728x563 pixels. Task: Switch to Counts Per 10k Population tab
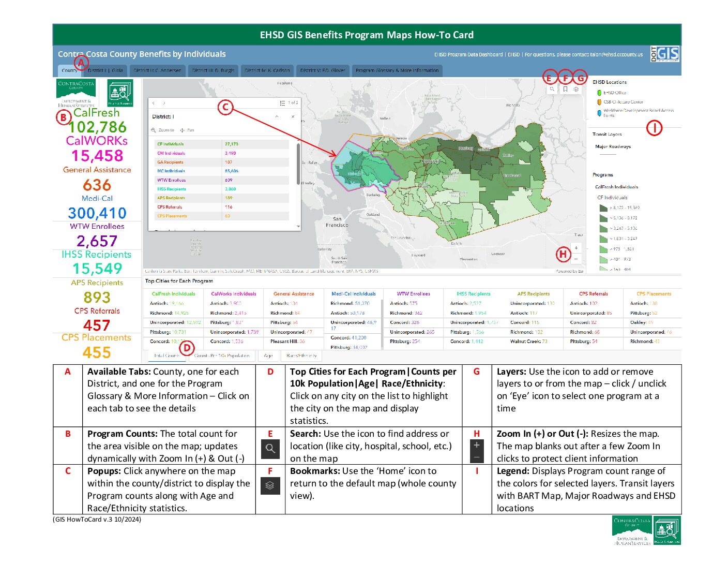click(222, 356)
